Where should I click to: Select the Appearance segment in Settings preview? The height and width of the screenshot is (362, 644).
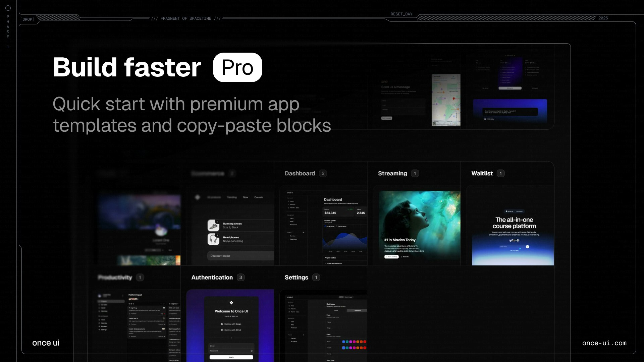(x=358, y=310)
